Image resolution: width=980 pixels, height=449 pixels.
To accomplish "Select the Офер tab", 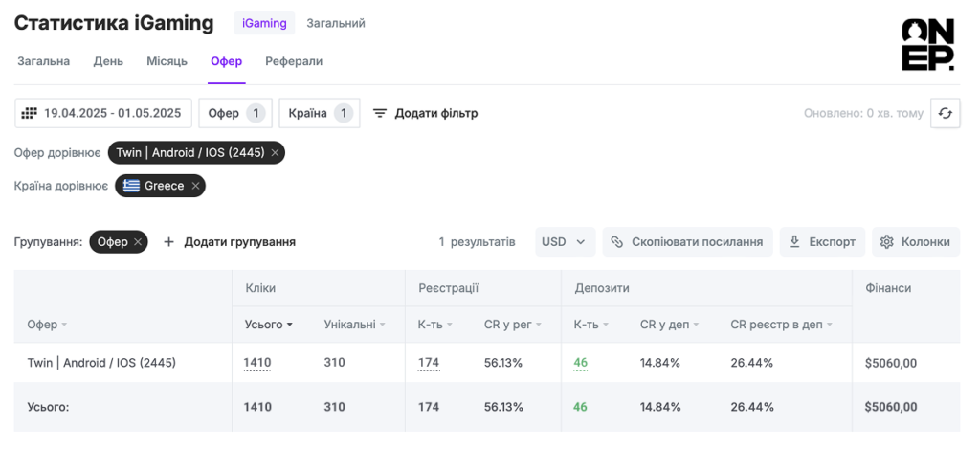I will tap(226, 61).
